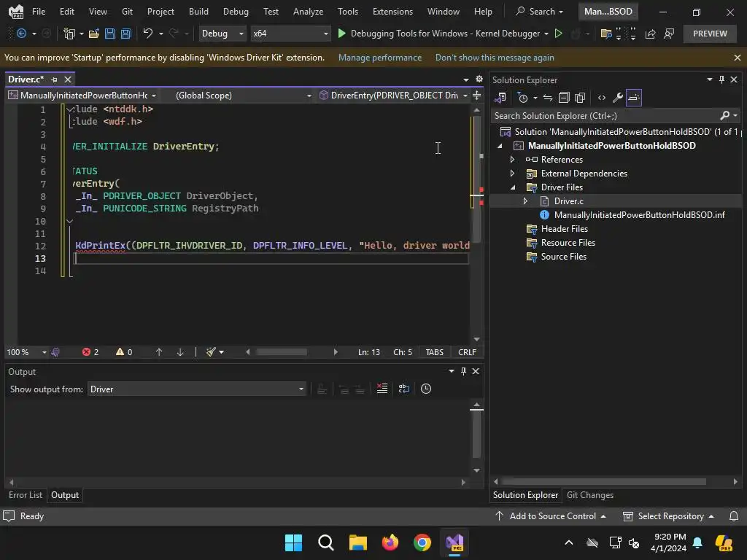This screenshot has height=560, width=747.
Task: Collapse the Driver Files folder
Action: (x=513, y=187)
